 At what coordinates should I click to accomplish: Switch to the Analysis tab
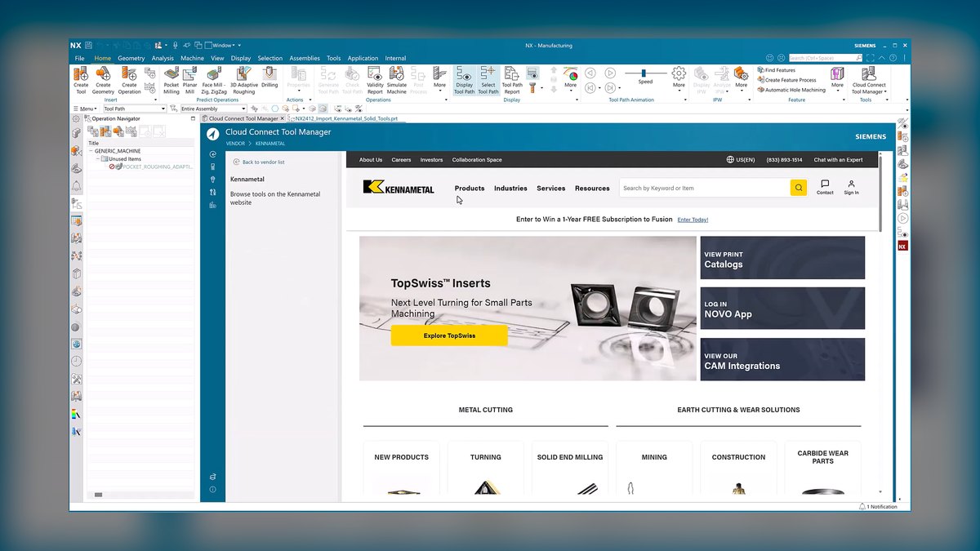click(x=163, y=58)
